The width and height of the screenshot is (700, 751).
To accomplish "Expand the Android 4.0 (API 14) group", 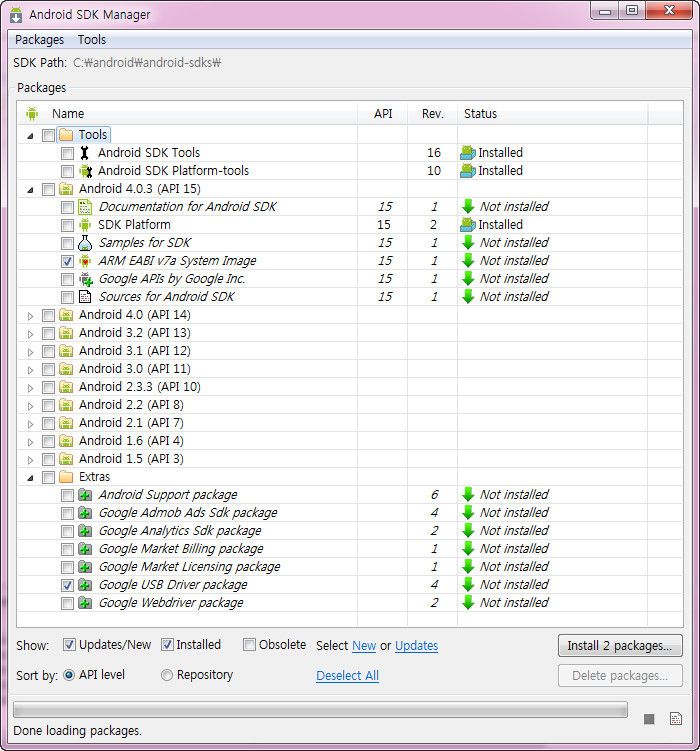I will [x=31, y=316].
